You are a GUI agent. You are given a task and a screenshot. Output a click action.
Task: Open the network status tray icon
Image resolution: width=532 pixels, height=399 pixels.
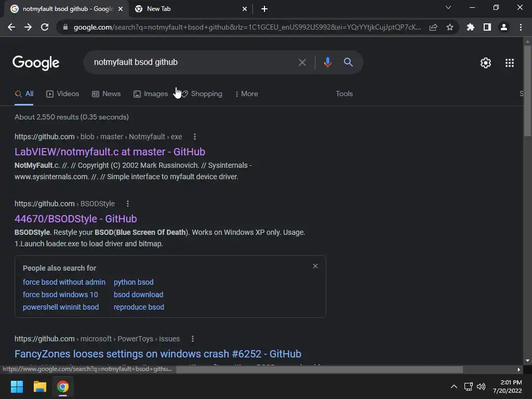tap(468, 387)
